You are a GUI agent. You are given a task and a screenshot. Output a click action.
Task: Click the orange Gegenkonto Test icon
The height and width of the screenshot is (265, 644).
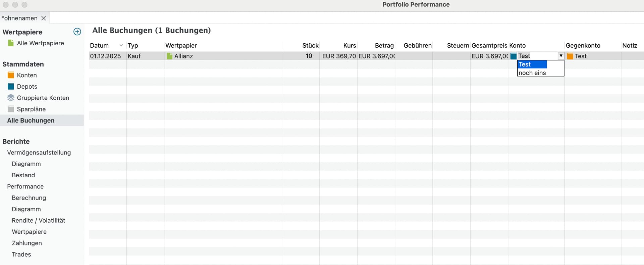tap(570, 56)
